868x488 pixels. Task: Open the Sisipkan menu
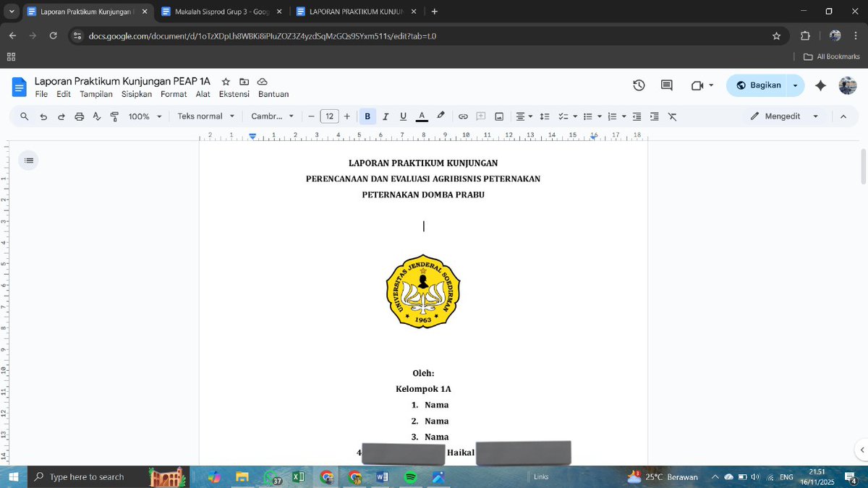(x=137, y=94)
